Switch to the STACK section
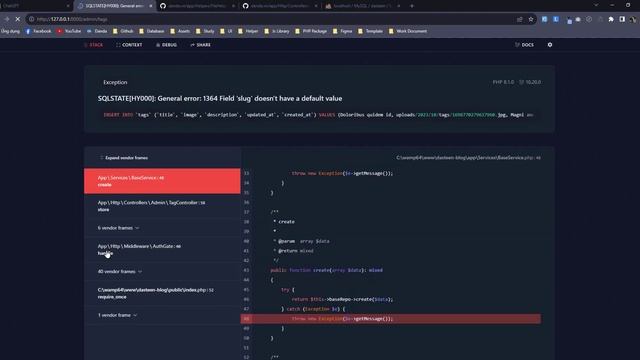The height and width of the screenshot is (360, 640). pos(93,45)
